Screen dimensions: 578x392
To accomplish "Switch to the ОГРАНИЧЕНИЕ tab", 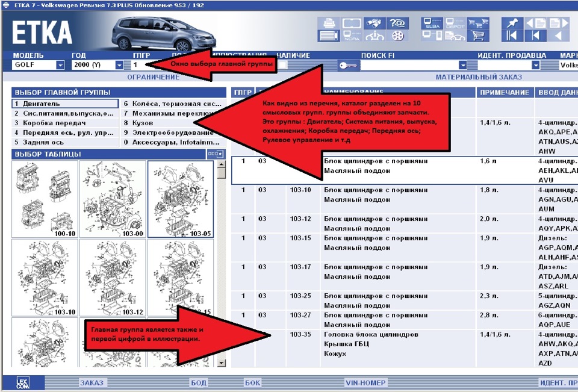I will 154,77.
